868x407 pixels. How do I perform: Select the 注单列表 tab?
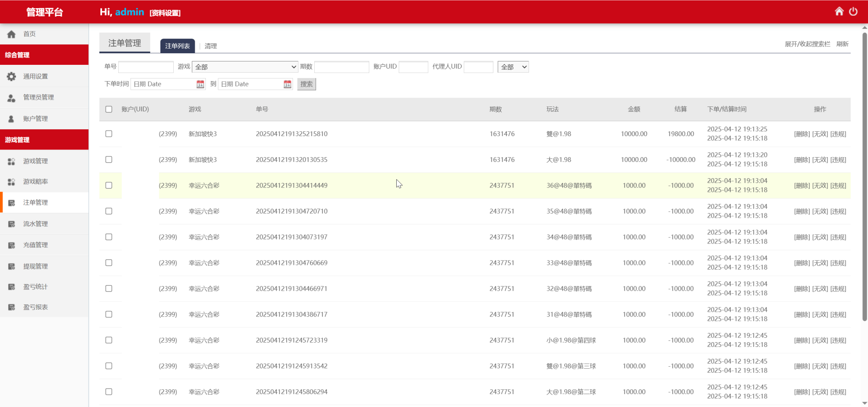point(177,46)
